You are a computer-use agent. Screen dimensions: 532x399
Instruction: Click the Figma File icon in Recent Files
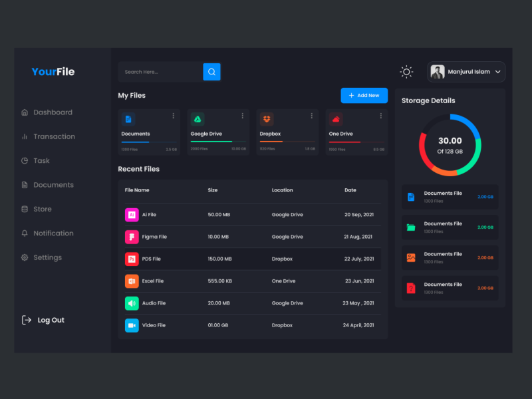[131, 237]
